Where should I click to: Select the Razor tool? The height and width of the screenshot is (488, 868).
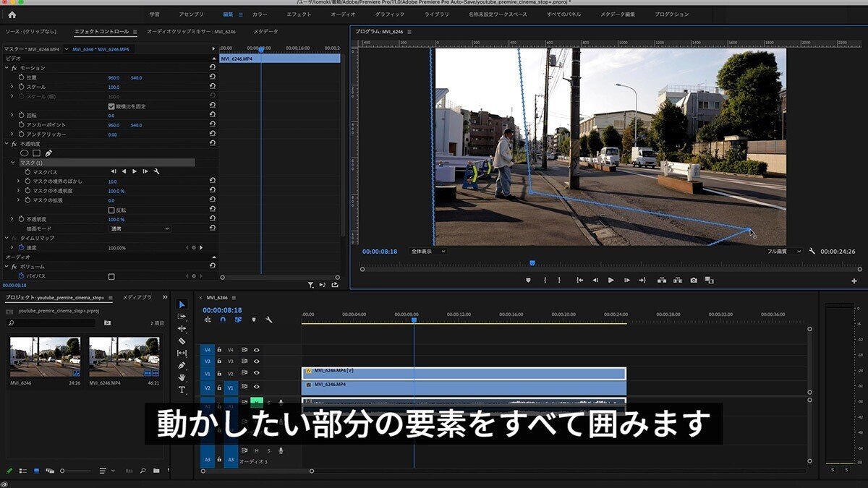point(182,341)
